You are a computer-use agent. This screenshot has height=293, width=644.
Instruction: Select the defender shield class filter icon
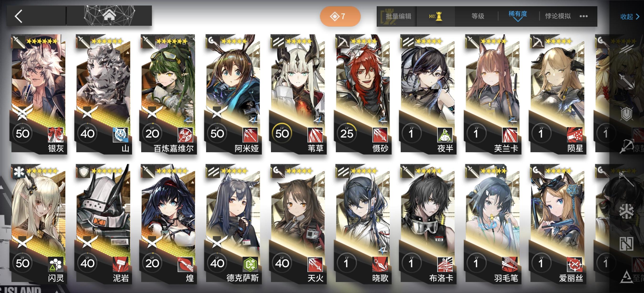coord(627,114)
